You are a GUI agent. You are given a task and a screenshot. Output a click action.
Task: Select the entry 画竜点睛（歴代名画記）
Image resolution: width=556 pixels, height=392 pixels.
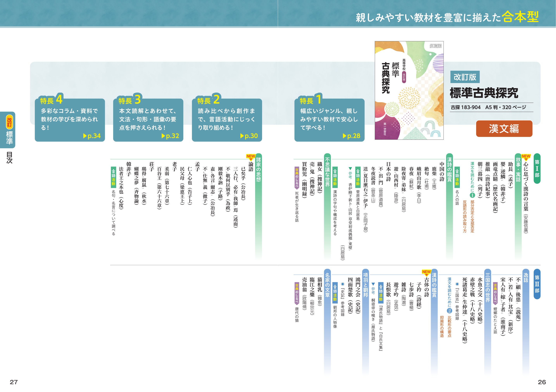pyautogui.click(x=495, y=187)
